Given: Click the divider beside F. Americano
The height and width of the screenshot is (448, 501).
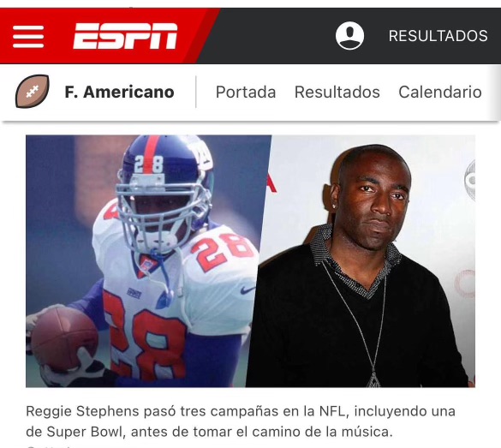Looking at the screenshot, I should [195, 92].
